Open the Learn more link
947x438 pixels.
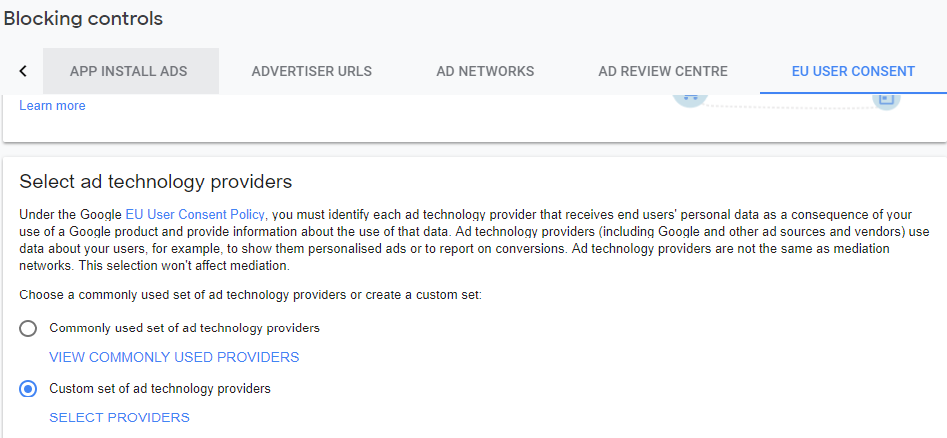[x=53, y=106]
